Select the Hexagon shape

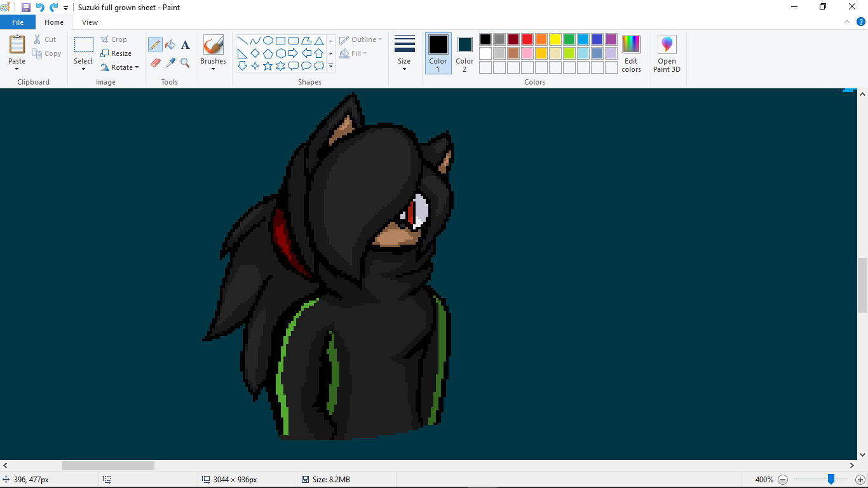pos(280,53)
